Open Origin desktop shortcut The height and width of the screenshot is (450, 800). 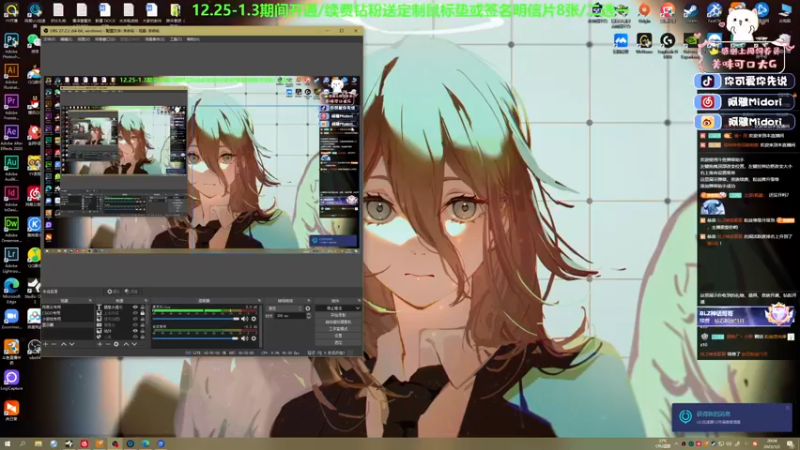tap(644, 10)
